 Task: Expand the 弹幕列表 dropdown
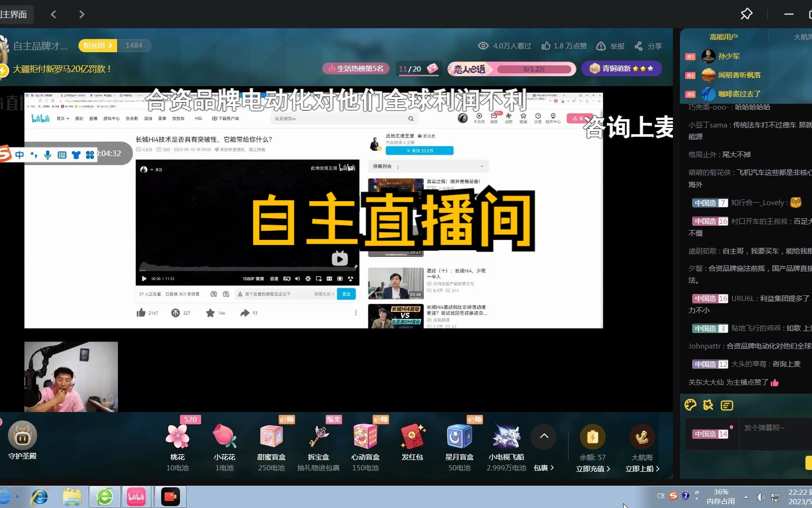[428, 167]
